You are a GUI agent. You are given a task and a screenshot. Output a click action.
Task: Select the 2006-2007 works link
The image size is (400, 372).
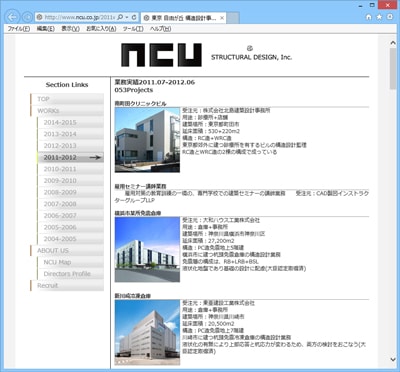[70, 216]
